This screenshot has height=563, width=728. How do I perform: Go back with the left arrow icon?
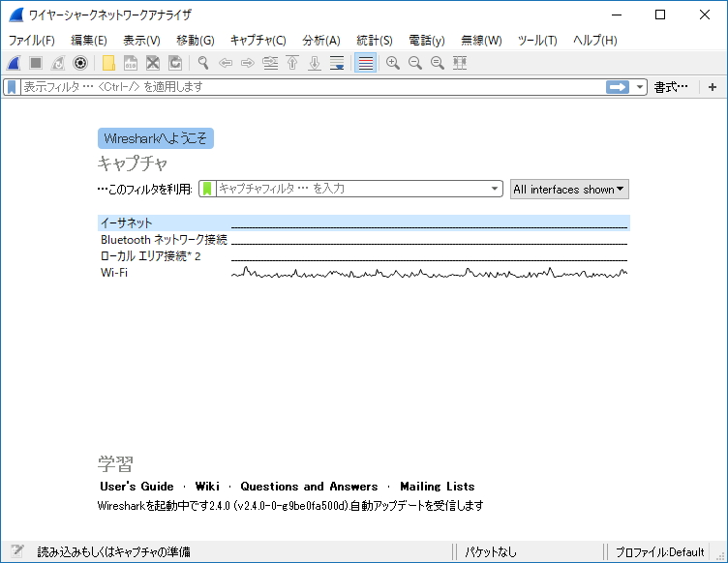pyautogui.click(x=226, y=63)
